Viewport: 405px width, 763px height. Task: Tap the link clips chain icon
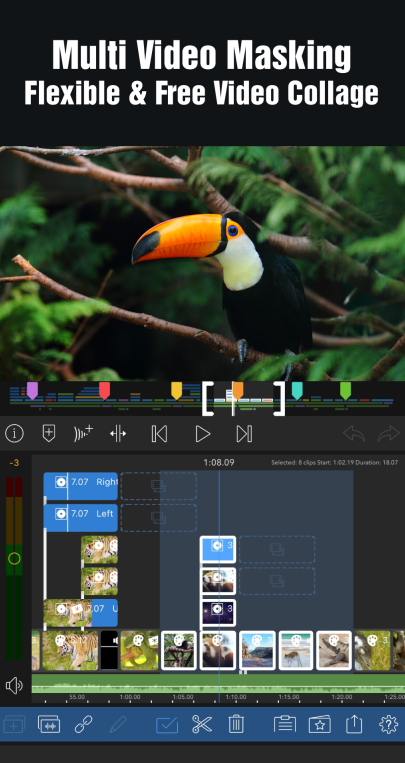click(x=83, y=724)
